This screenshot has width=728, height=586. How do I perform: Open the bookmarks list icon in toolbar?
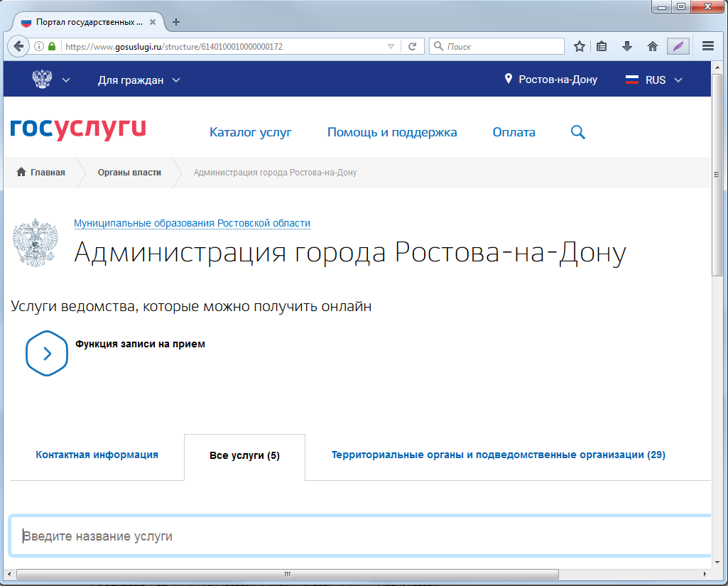coord(602,46)
